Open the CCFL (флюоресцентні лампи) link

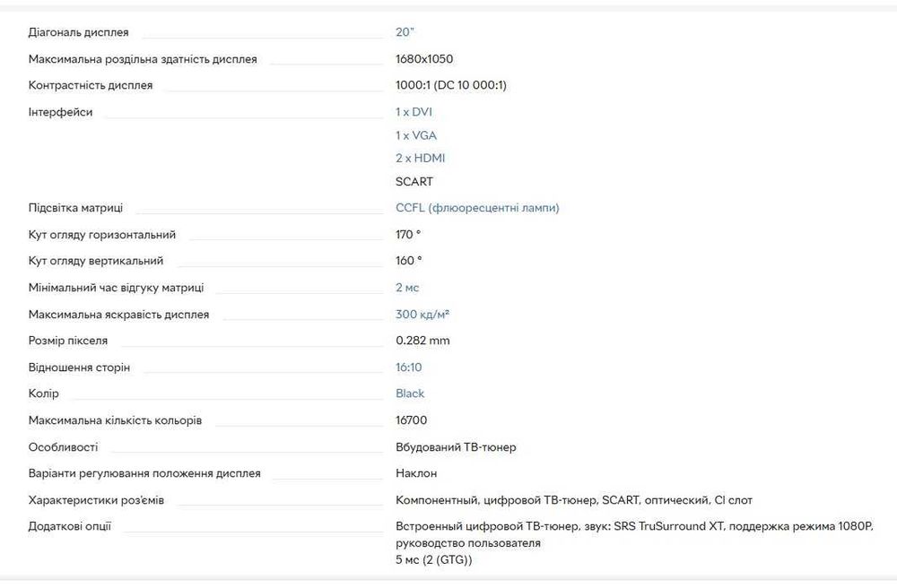[477, 208]
